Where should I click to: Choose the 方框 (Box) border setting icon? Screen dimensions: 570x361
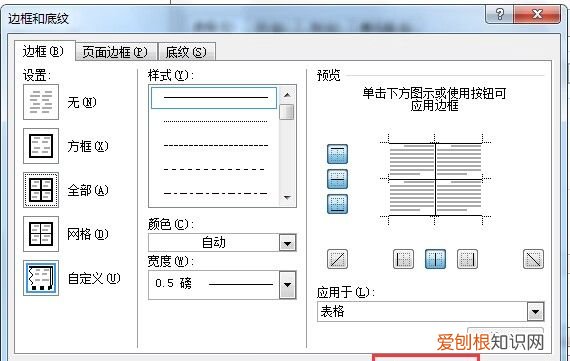tap(41, 146)
